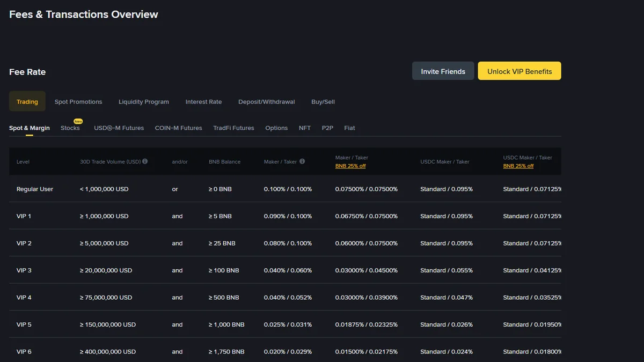Click the Standard / 0.047% USDC cell
Viewport: 644px width, 362px height.
pyautogui.click(x=447, y=297)
